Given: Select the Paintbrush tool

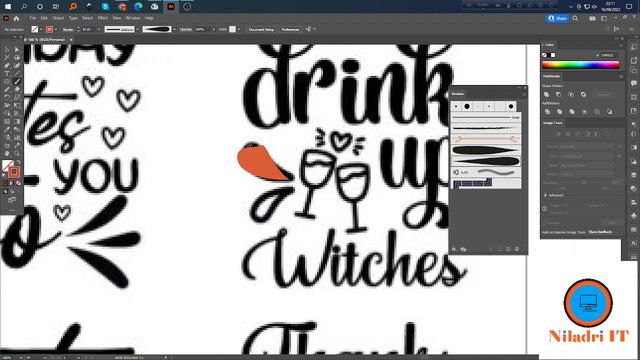Looking at the screenshot, I should coord(17,82).
